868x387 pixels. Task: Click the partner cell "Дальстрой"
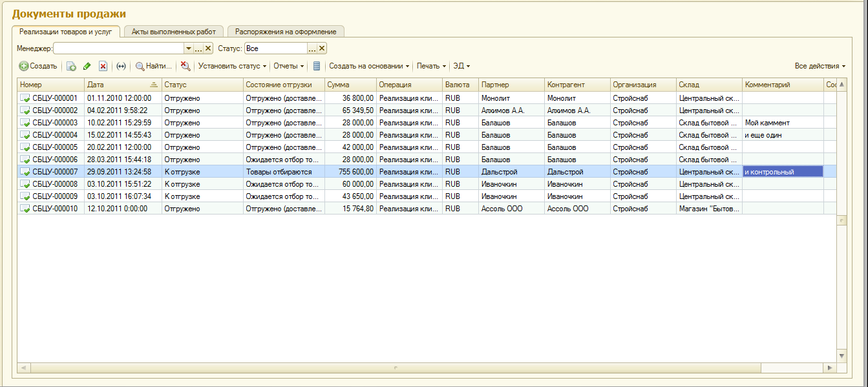pos(511,172)
